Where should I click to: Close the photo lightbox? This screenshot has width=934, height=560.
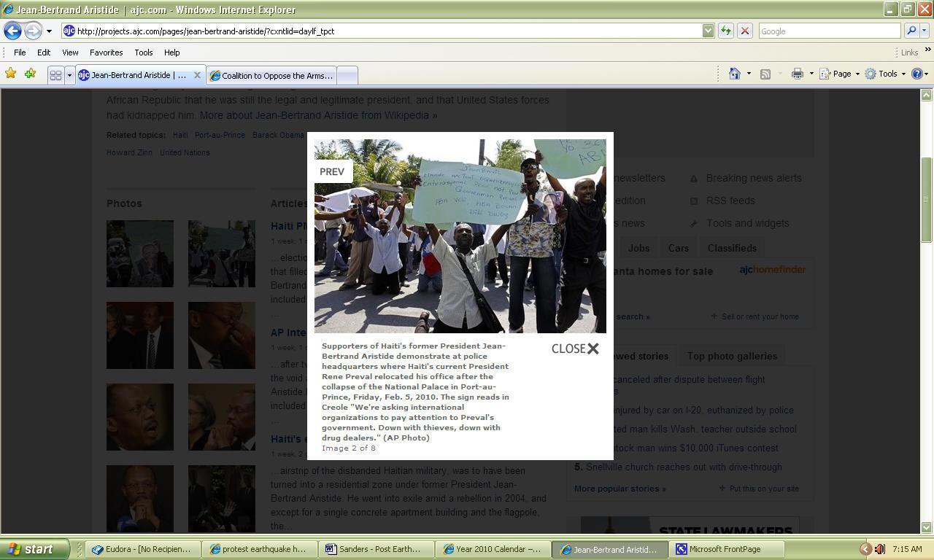575,349
